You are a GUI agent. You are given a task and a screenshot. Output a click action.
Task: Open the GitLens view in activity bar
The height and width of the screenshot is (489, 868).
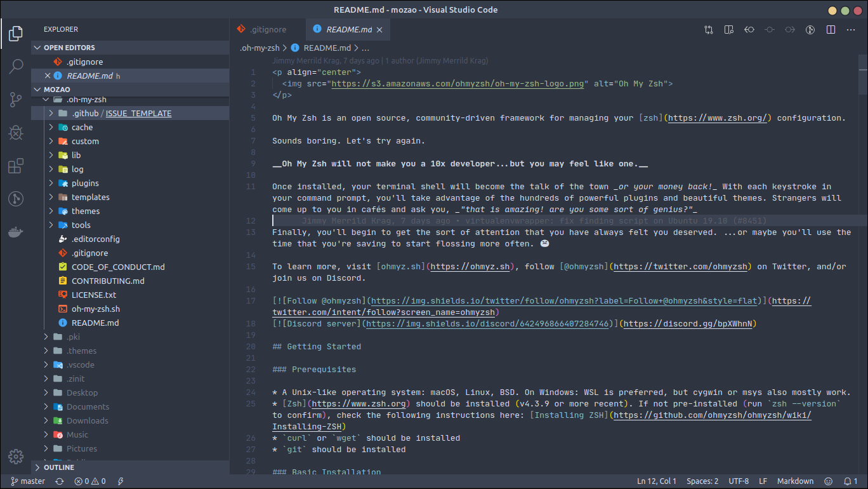pos(16,199)
